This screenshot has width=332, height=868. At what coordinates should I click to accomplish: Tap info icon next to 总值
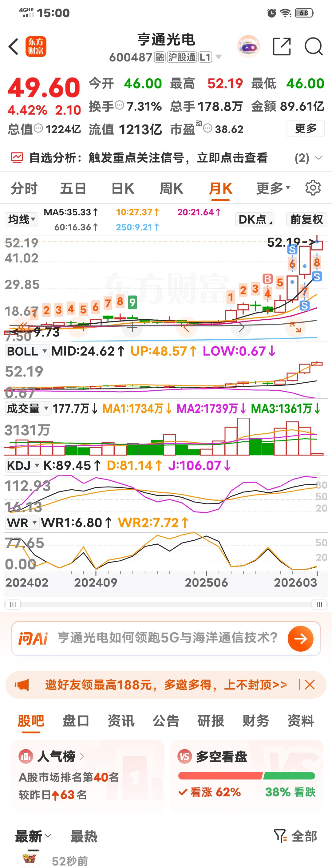tap(38, 128)
